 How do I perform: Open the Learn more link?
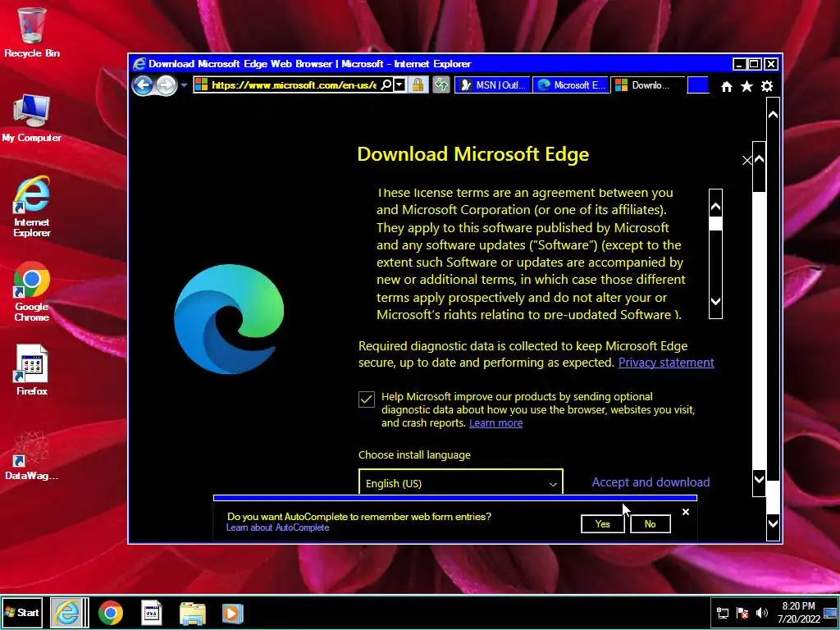click(x=495, y=423)
